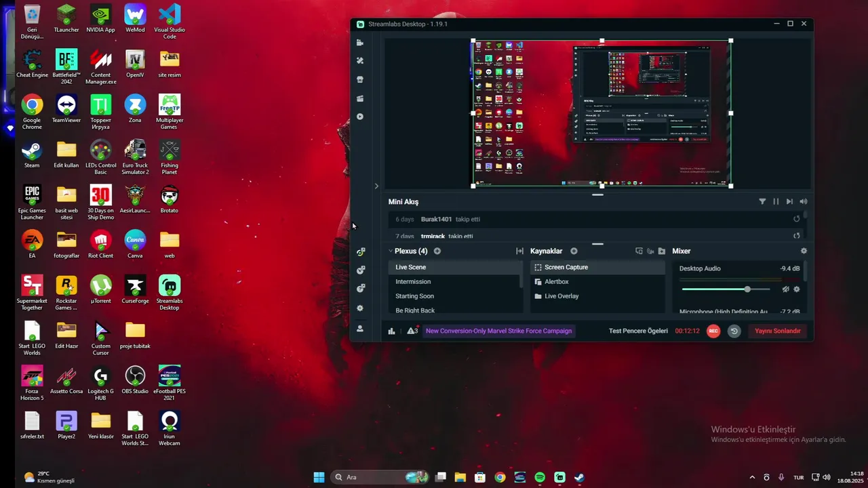Skip the current alert in Mini Akış
The width and height of the screenshot is (868, 488).
789,201
